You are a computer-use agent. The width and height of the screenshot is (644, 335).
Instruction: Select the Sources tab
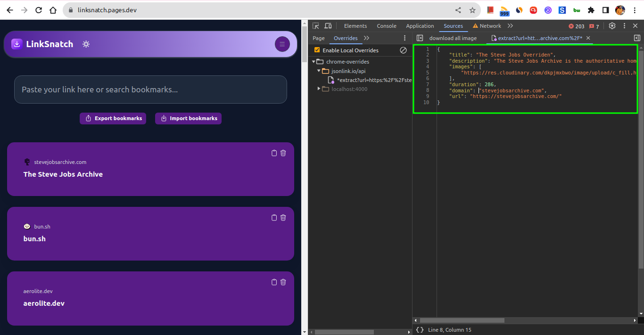(x=453, y=26)
